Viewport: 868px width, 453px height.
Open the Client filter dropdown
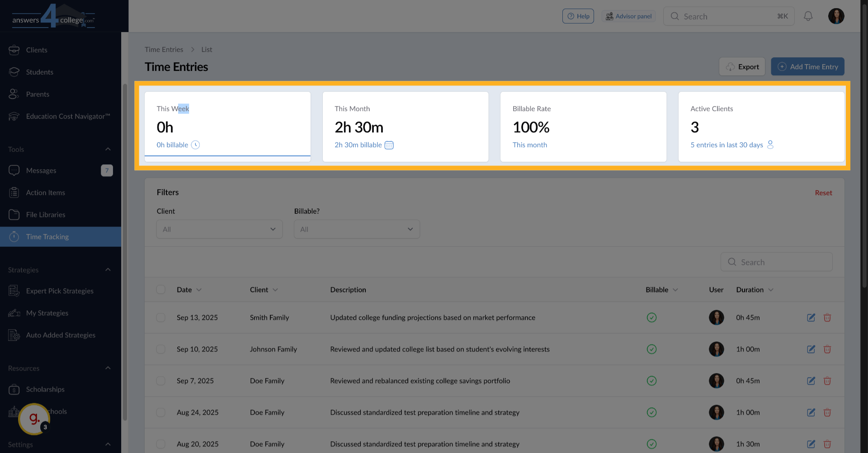(x=219, y=229)
